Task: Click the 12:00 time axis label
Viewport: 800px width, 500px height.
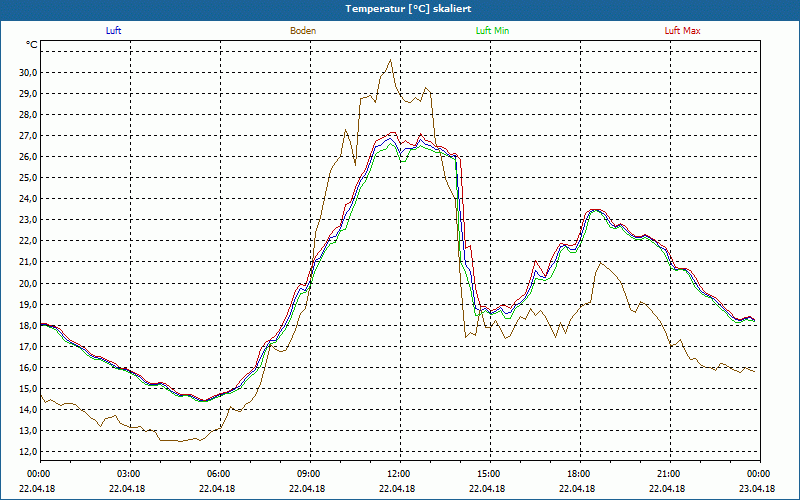Action: tap(397, 474)
